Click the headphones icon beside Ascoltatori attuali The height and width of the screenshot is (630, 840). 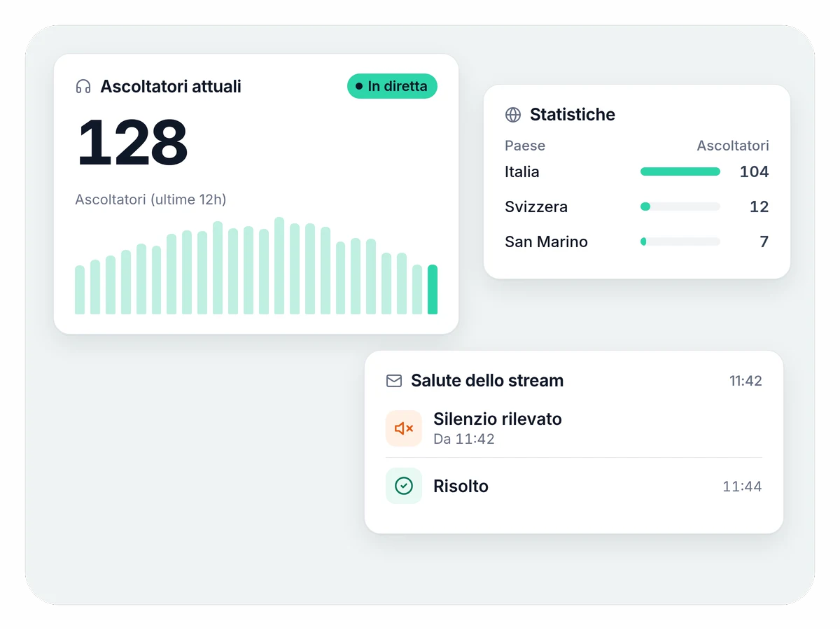pos(83,87)
